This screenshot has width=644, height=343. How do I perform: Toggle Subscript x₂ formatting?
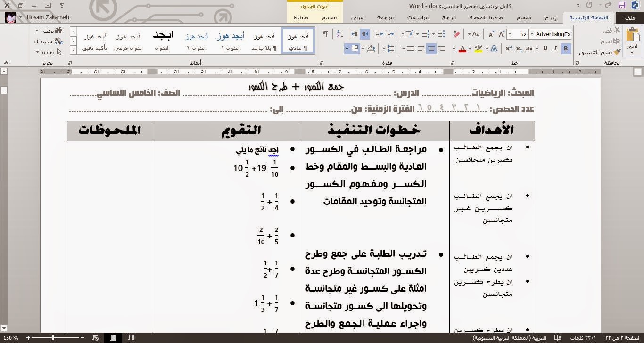(x=519, y=49)
